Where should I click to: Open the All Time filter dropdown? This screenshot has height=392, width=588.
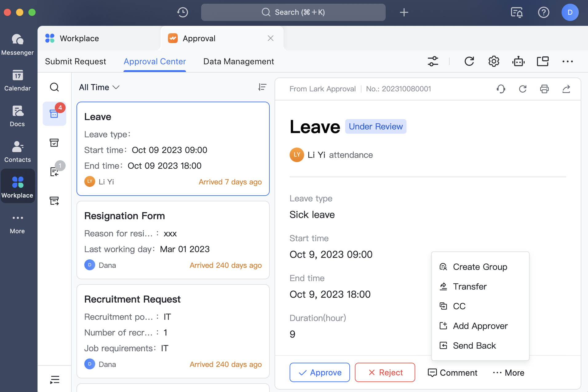point(99,87)
